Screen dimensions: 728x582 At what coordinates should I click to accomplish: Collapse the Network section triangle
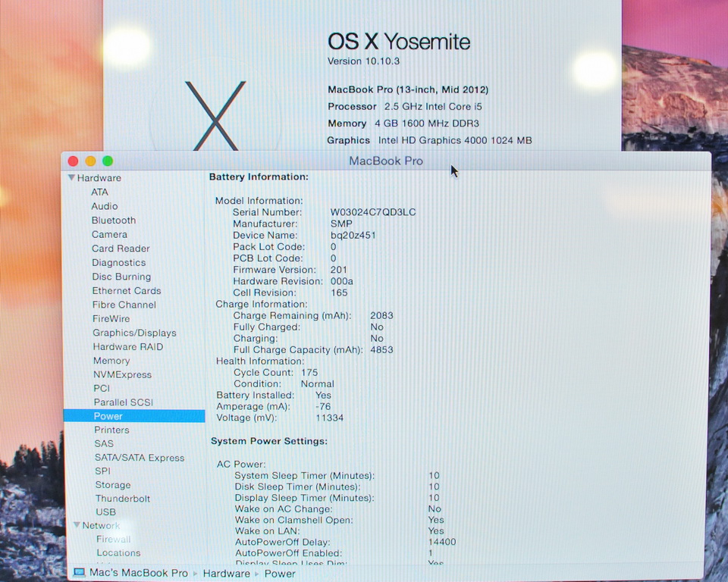click(77, 525)
